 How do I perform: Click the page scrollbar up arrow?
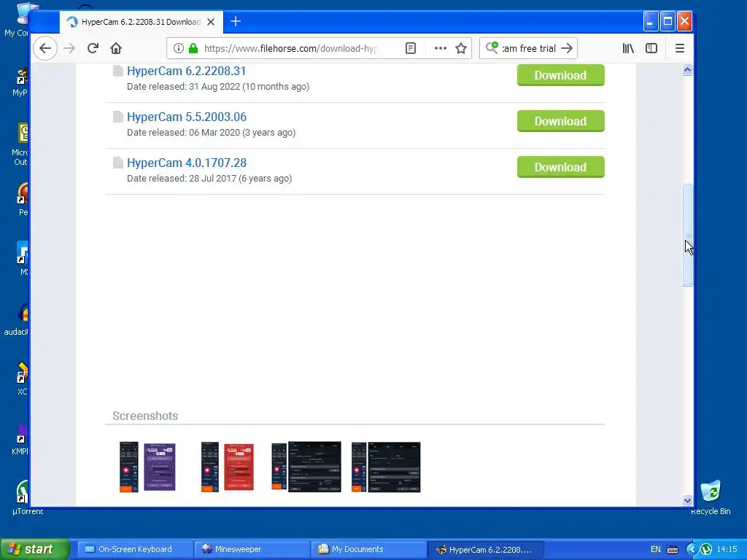coord(687,70)
